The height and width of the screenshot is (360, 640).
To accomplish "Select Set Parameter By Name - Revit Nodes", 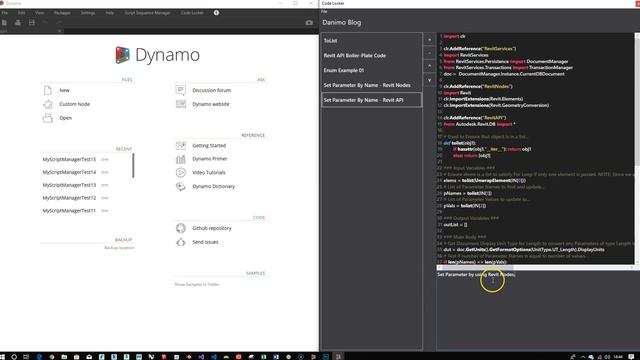I will pos(371,85).
